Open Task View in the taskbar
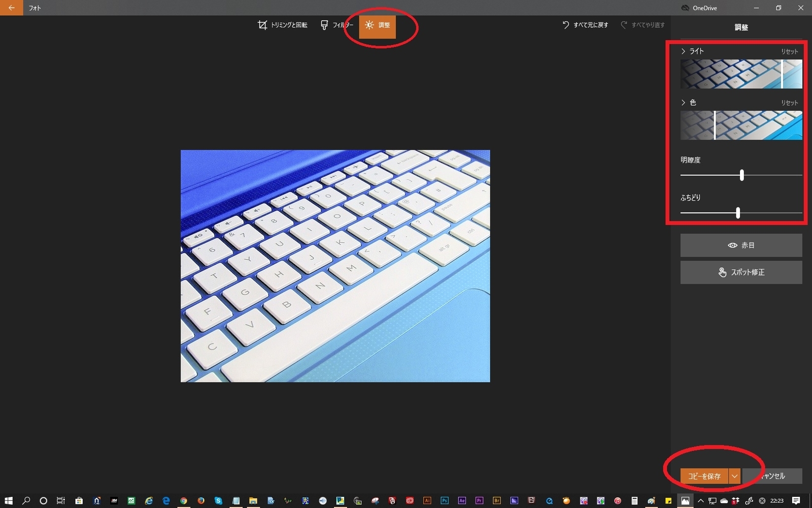This screenshot has width=812, height=508. tap(61, 501)
